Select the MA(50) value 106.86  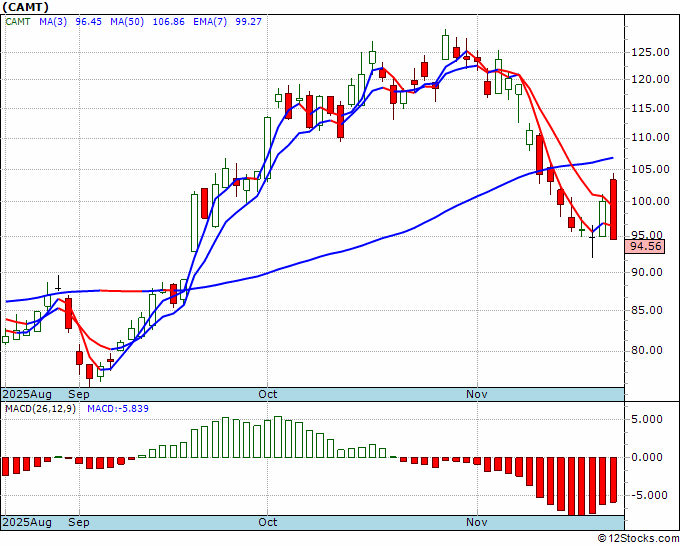(x=169, y=22)
